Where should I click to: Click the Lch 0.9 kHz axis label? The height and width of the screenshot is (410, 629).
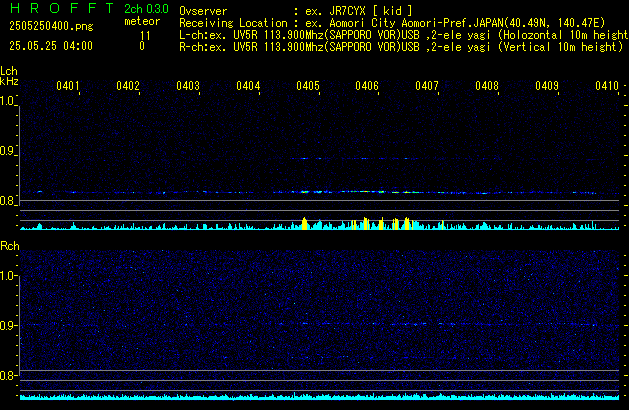coord(7,151)
